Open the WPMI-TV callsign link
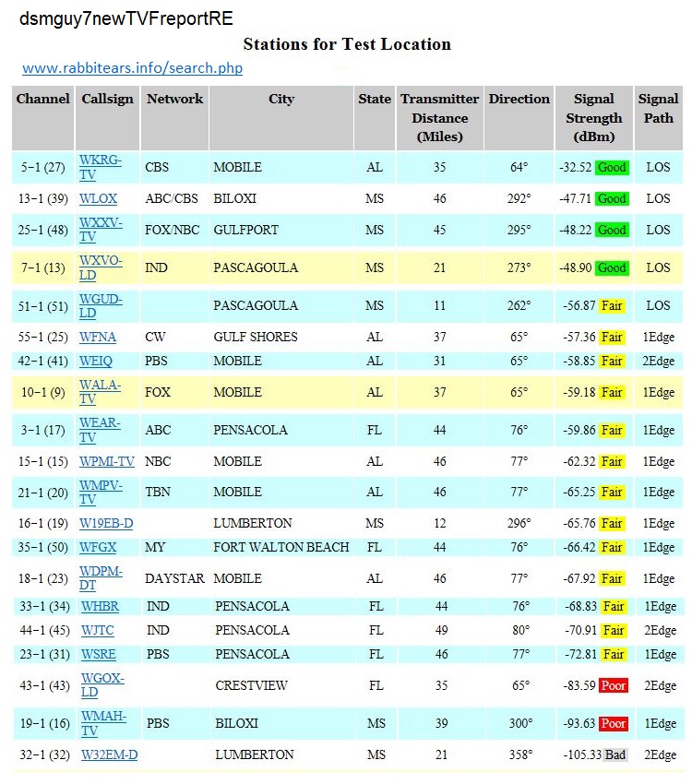The height and width of the screenshot is (784, 692). (107, 461)
